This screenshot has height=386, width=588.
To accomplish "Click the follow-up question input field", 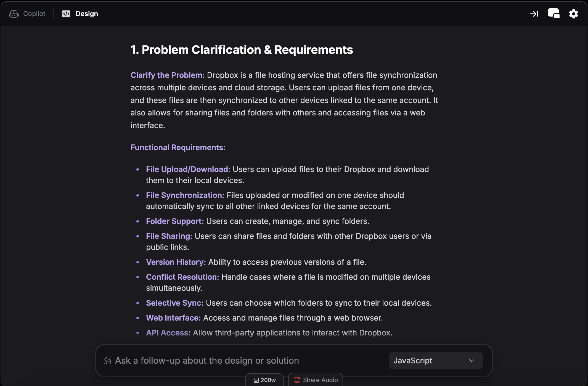I will tap(207, 360).
